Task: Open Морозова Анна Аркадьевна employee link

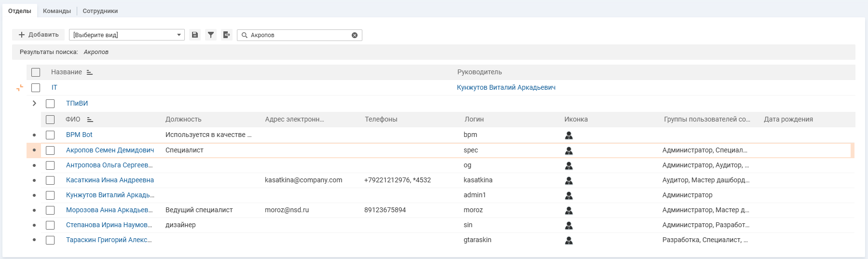Action: (x=109, y=210)
